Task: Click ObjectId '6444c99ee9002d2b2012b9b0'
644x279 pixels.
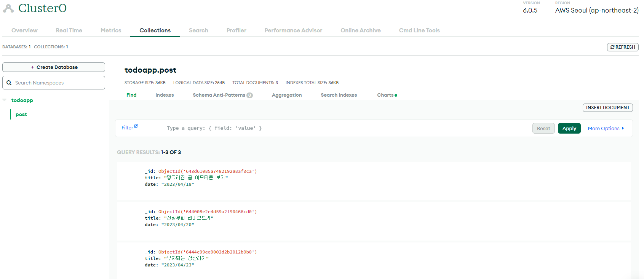Action: 208,252
